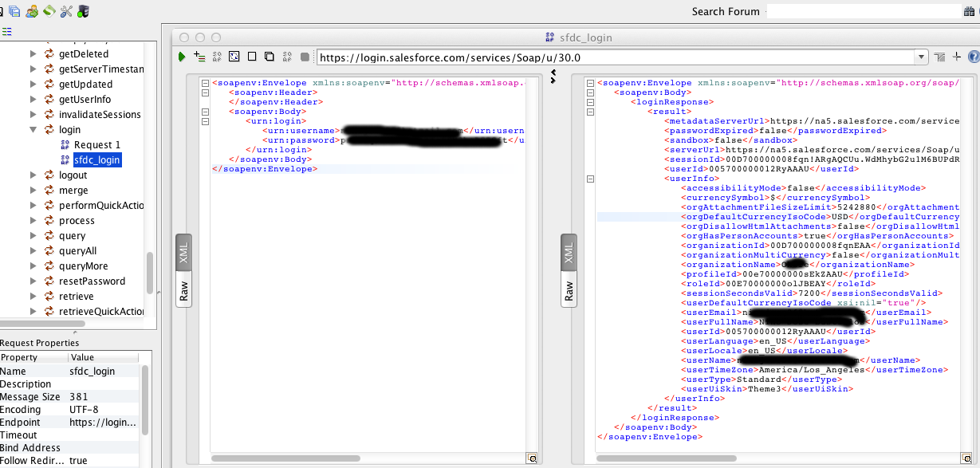This screenshot has height=468, width=980.
Task: Click Add request to TestCase icon
Action: coord(199,57)
